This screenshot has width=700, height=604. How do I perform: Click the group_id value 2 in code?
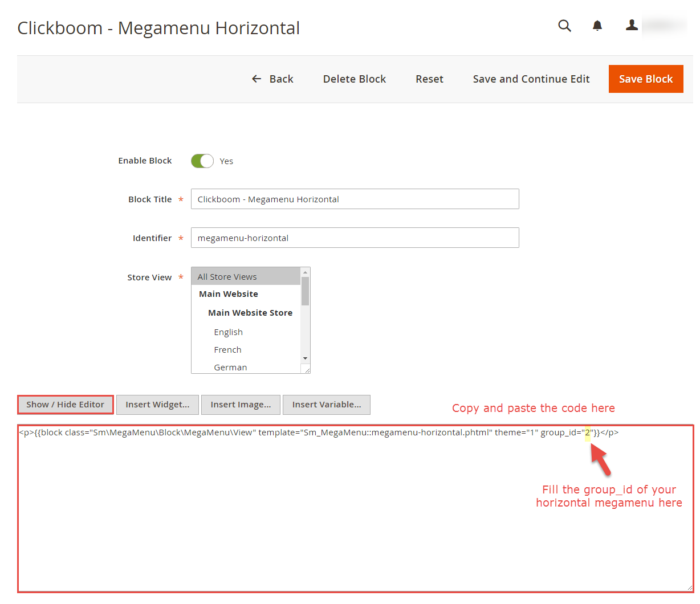tap(587, 432)
